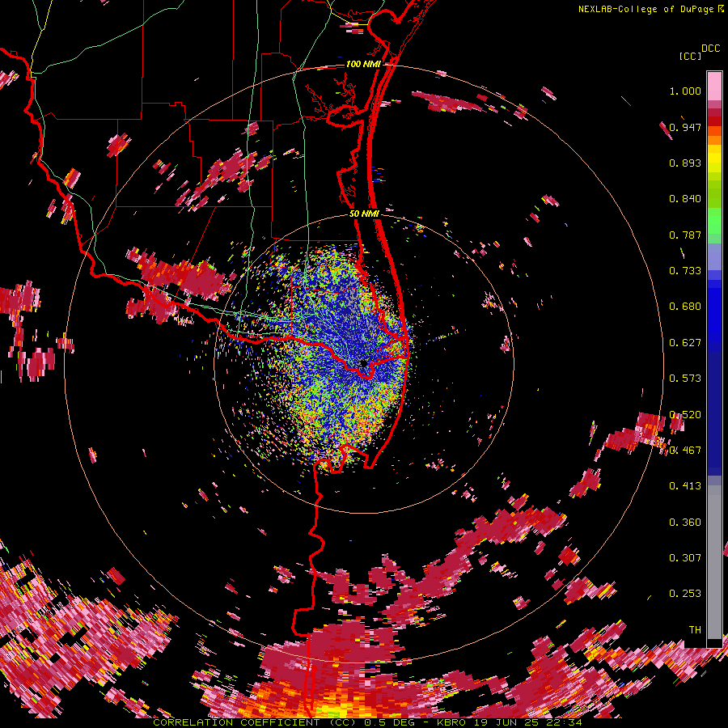Click the 50 NMI range ring label
Viewport: 728px width, 728px height.
(x=364, y=214)
